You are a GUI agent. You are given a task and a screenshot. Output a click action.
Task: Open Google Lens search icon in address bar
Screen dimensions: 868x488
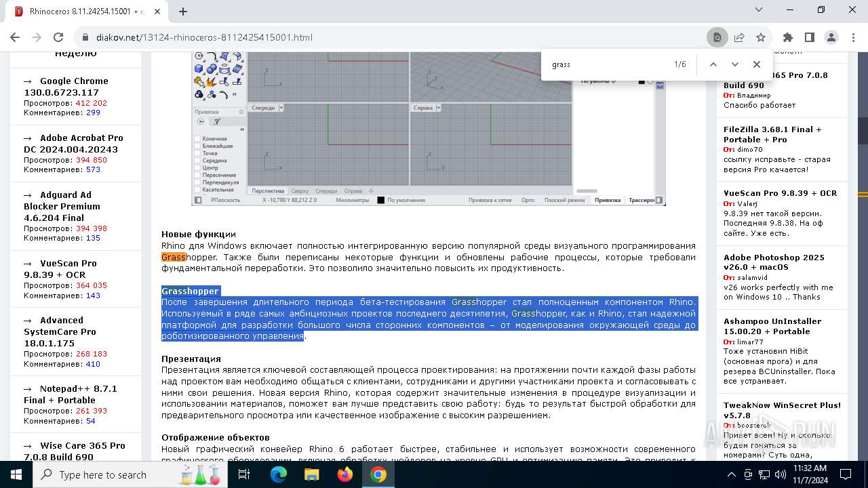click(x=717, y=37)
